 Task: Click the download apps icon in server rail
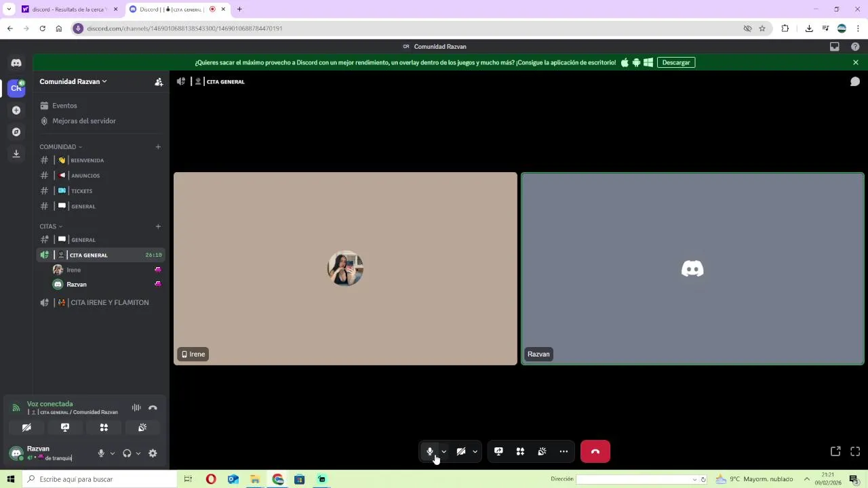coord(16,154)
